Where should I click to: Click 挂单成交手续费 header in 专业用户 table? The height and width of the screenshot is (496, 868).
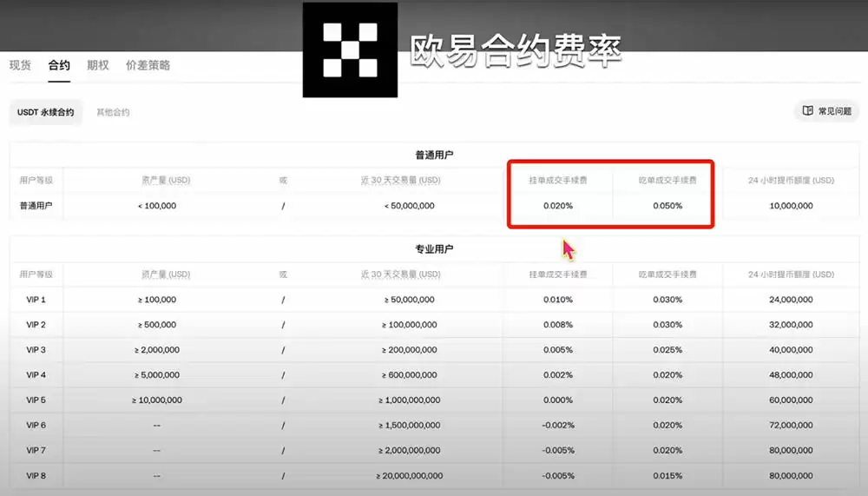pos(558,274)
